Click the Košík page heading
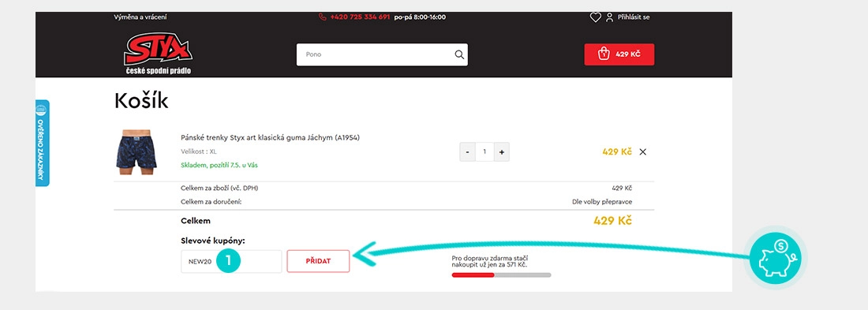 point(141,101)
